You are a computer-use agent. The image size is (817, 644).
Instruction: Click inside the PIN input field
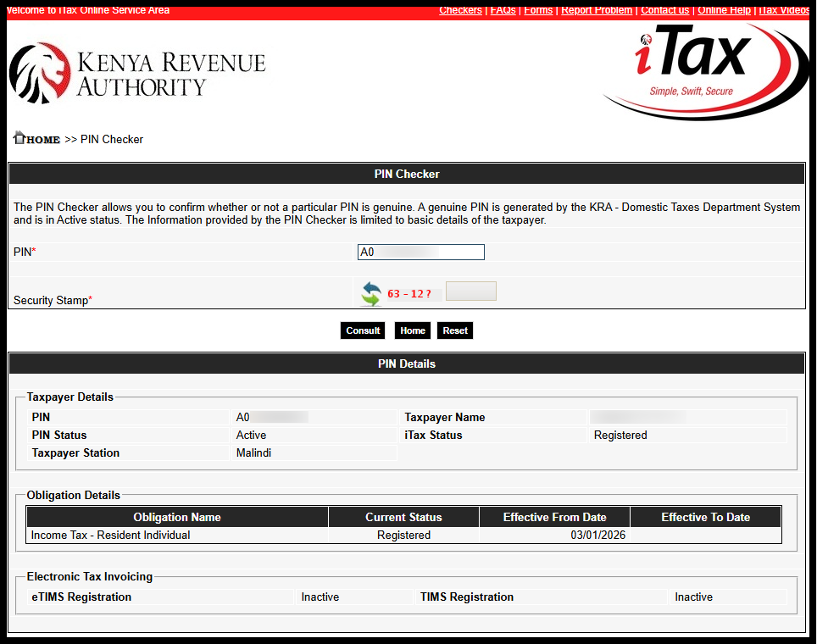pyautogui.click(x=420, y=252)
